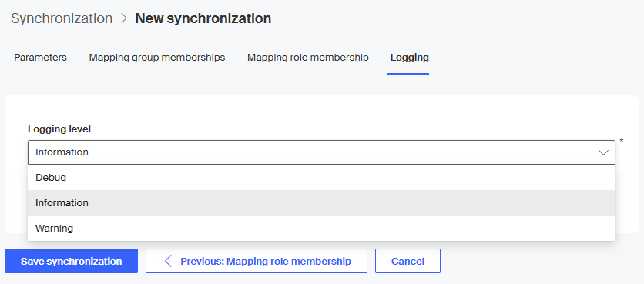Click the New synchronization page heading
Image resolution: width=644 pixels, height=284 pixels.
tap(203, 18)
